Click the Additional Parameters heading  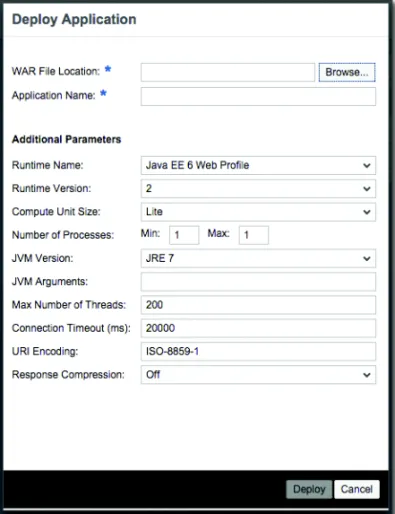click(x=66, y=139)
